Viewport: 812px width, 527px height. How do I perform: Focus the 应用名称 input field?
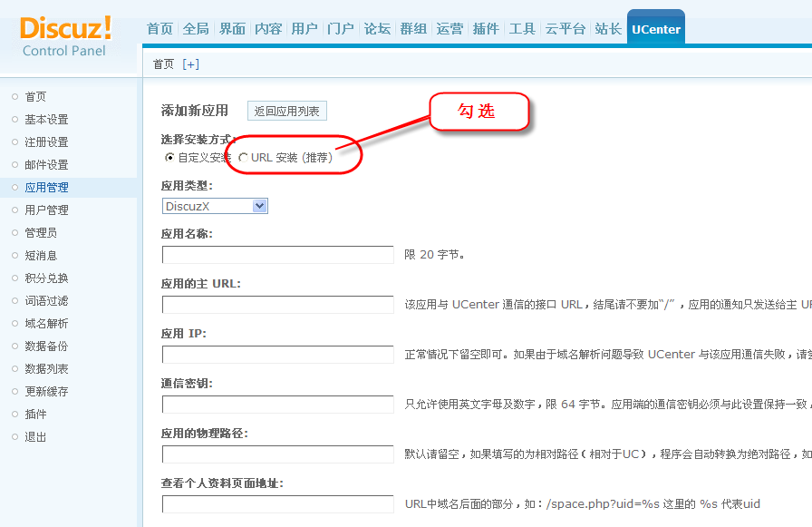[278, 255]
